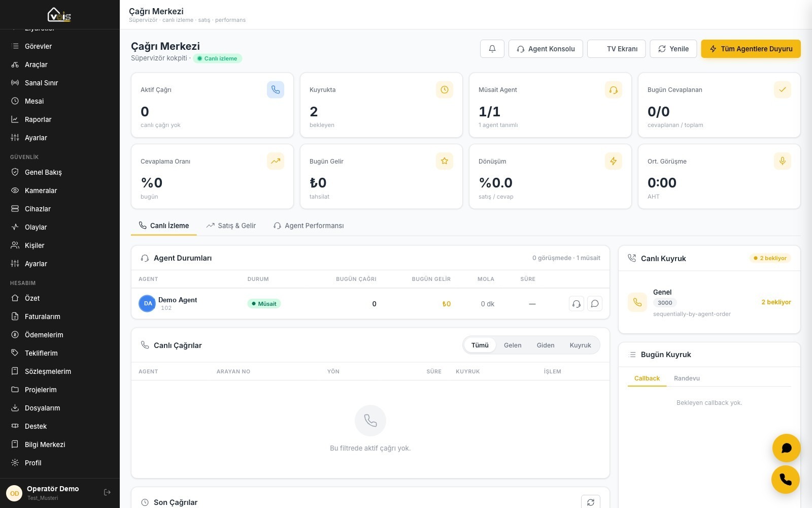The width and height of the screenshot is (812, 508).
Task: Open Destek in the sidebar
Action: pos(60,426)
